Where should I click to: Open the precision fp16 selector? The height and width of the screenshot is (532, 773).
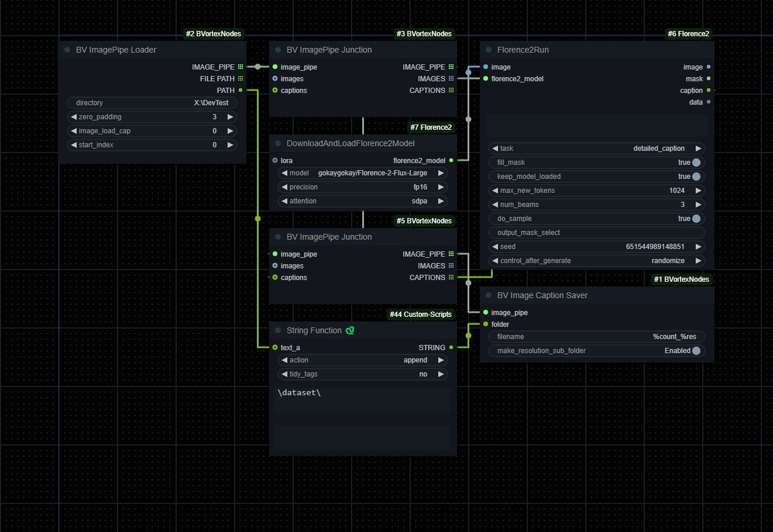click(x=363, y=187)
